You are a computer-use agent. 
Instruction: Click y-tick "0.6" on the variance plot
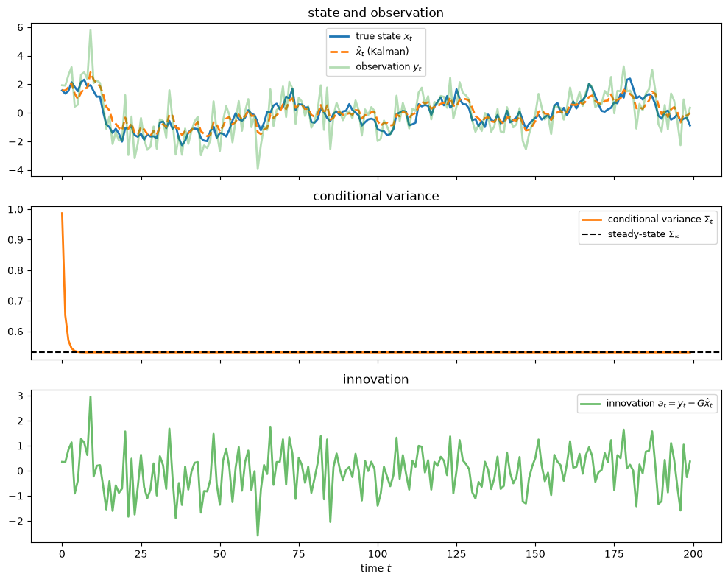click(x=15, y=332)
